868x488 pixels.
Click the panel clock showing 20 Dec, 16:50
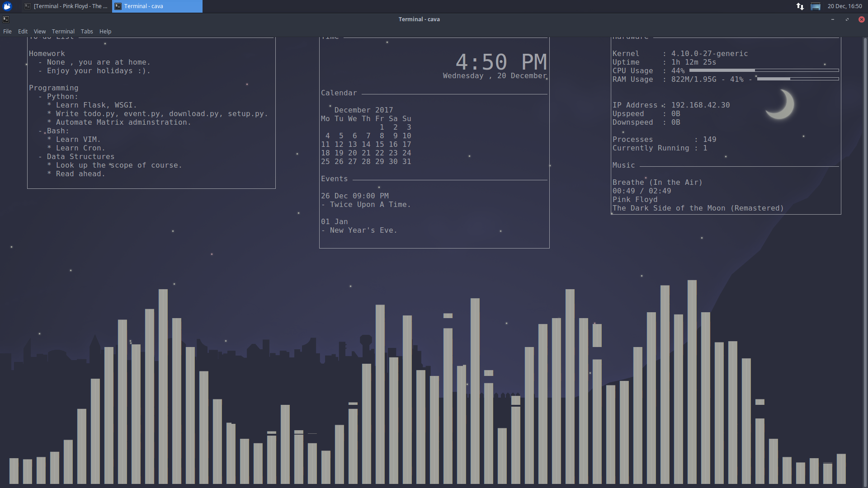pyautogui.click(x=844, y=6)
